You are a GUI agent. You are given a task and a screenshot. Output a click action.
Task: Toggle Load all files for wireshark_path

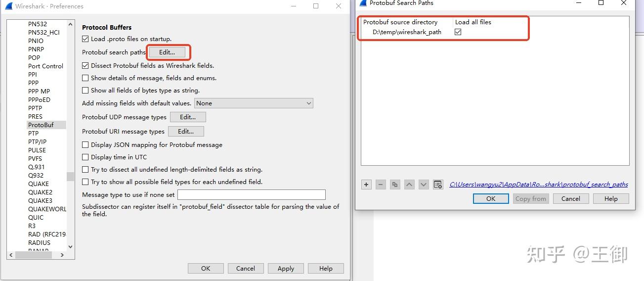[458, 32]
